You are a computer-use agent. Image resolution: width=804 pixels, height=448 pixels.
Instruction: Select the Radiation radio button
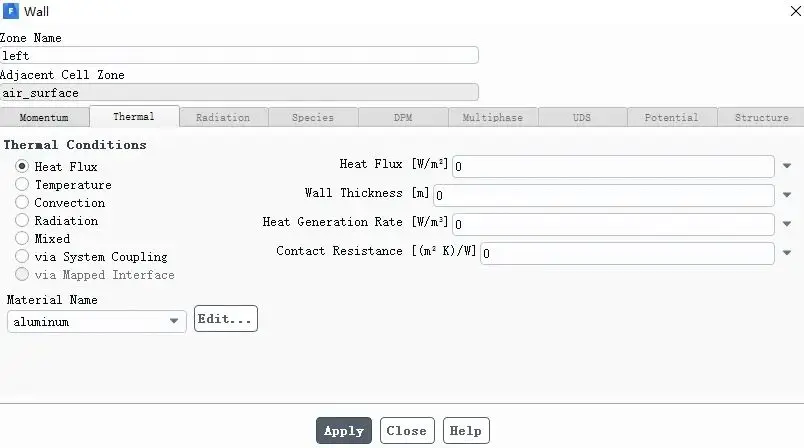click(22, 220)
